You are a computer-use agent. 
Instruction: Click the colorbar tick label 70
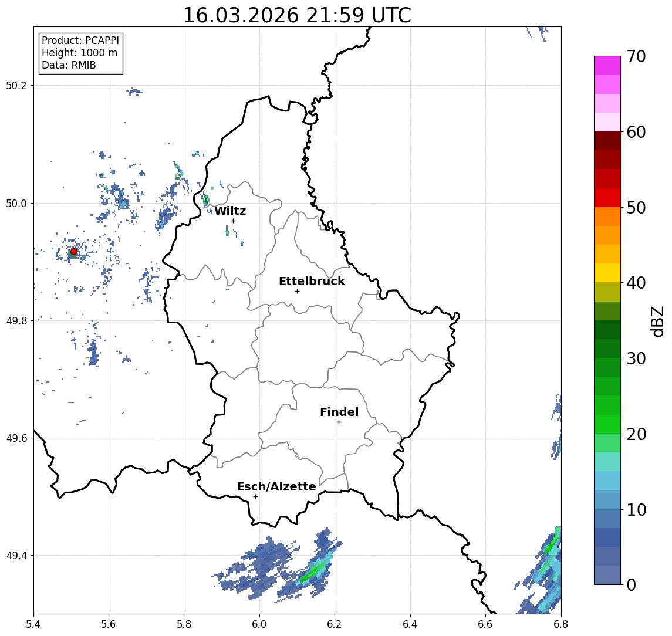coord(636,56)
